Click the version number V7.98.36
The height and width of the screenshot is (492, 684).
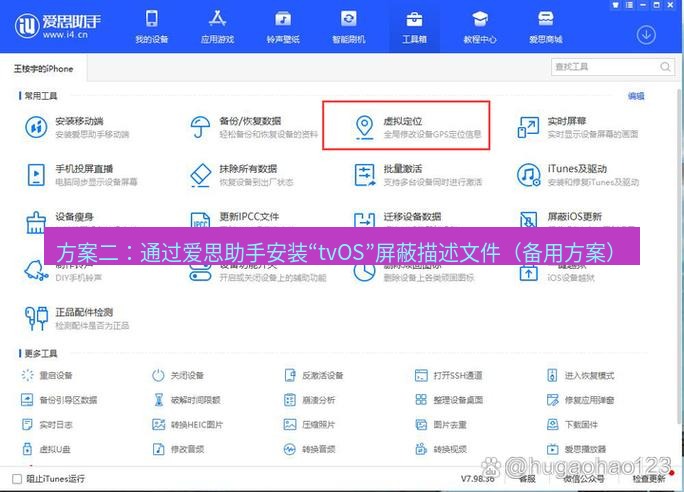click(478, 478)
